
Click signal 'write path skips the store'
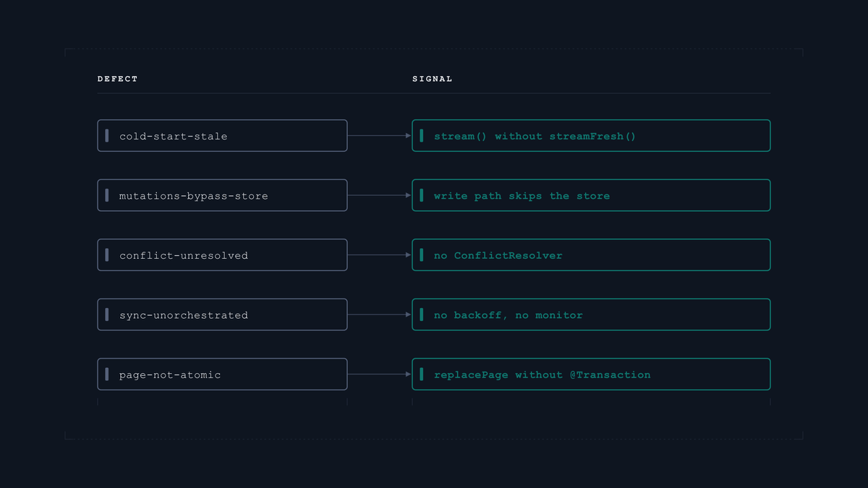(x=591, y=195)
